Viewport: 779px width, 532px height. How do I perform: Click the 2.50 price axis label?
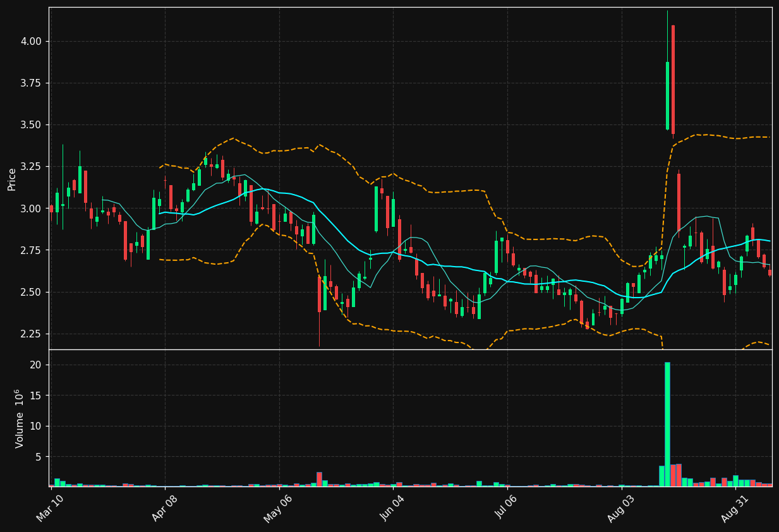[x=30, y=292]
